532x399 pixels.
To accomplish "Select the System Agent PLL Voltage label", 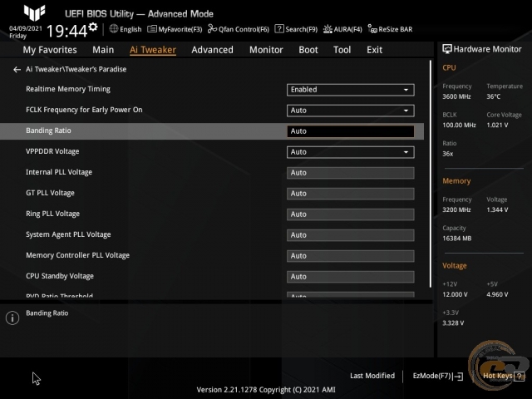I will click(x=68, y=234).
